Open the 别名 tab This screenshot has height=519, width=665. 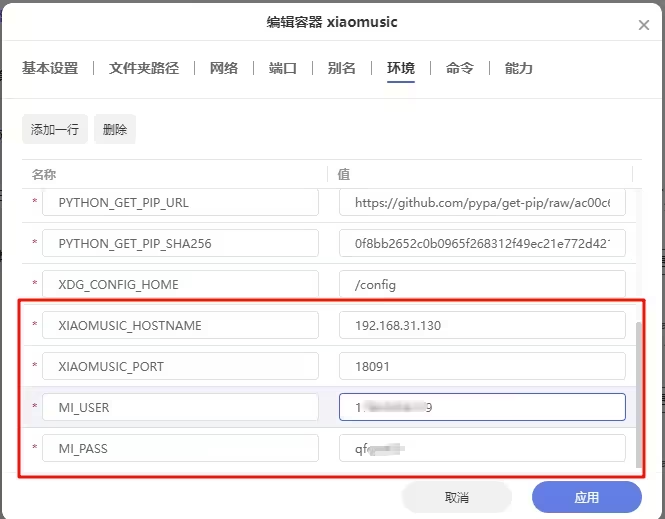click(341, 68)
